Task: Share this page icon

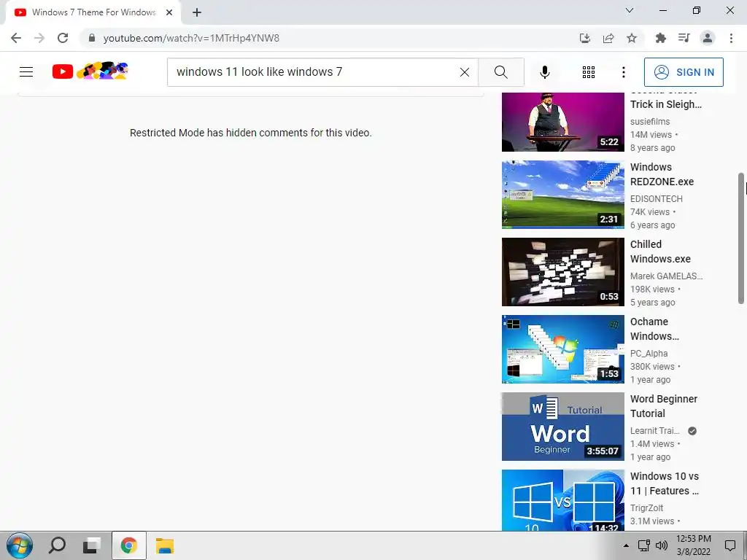Action: click(608, 38)
